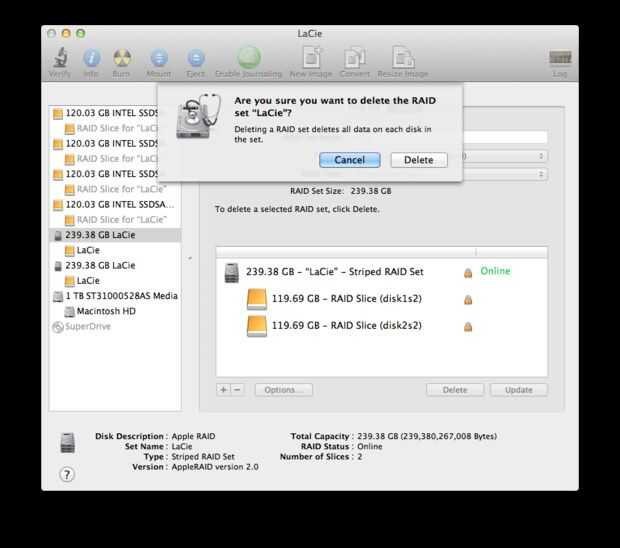
Task: Click the Eject toolbar icon
Action: click(196, 58)
